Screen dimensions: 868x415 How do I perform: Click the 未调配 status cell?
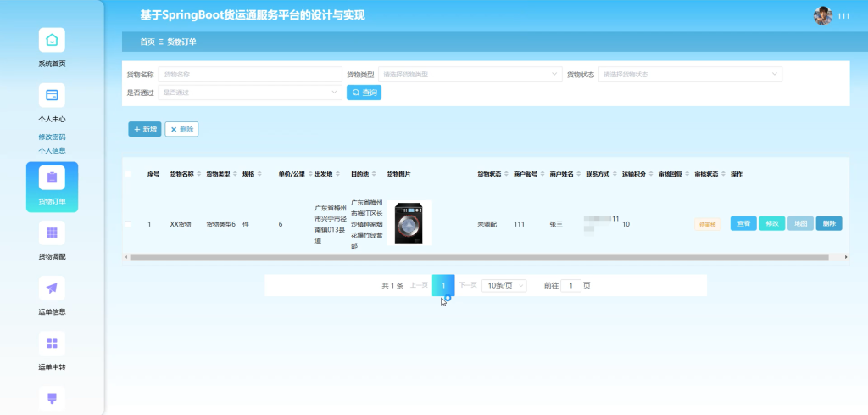[487, 224]
